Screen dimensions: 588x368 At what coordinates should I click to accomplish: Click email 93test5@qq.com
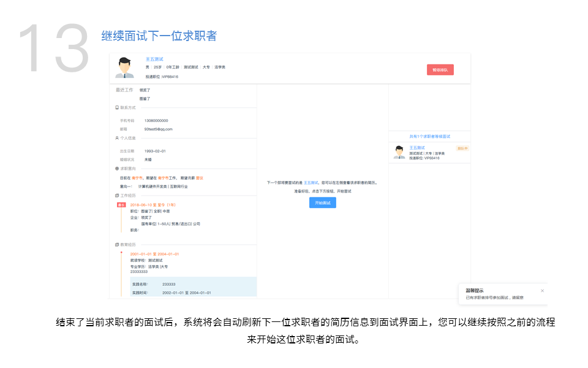tap(158, 129)
